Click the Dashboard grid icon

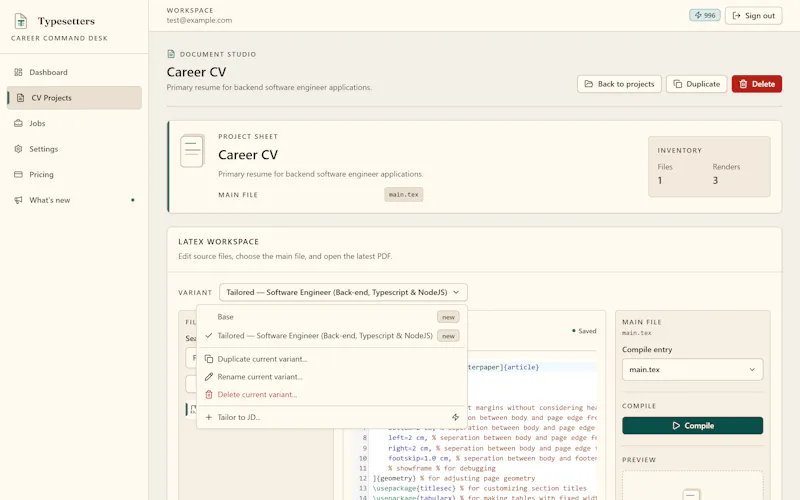click(18, 72)
